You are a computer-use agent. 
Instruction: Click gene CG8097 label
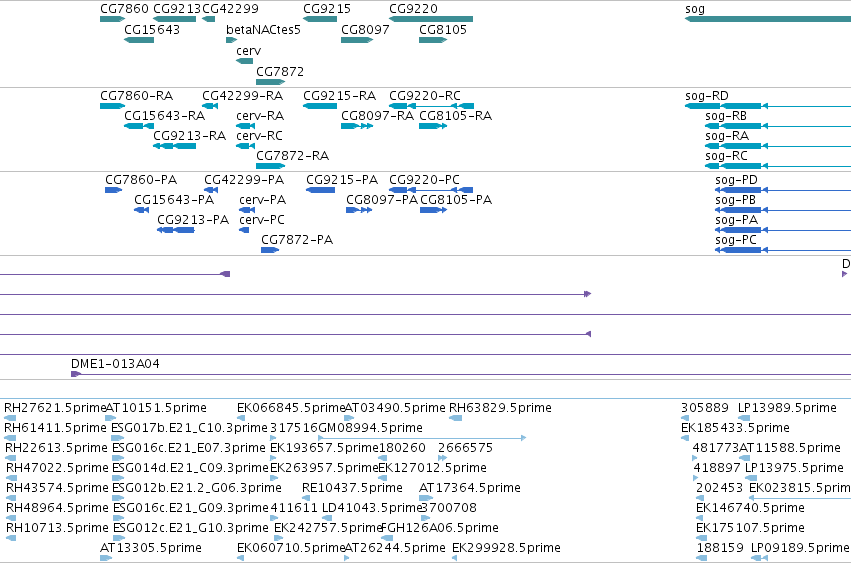(x=365, y=29)
